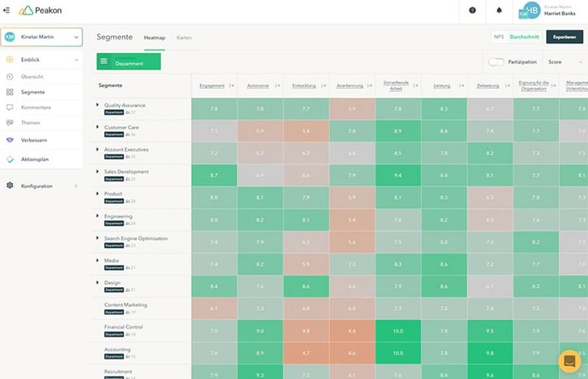Click the green Department segment button
The image size is (588, 379).
[x=129, y=61]
